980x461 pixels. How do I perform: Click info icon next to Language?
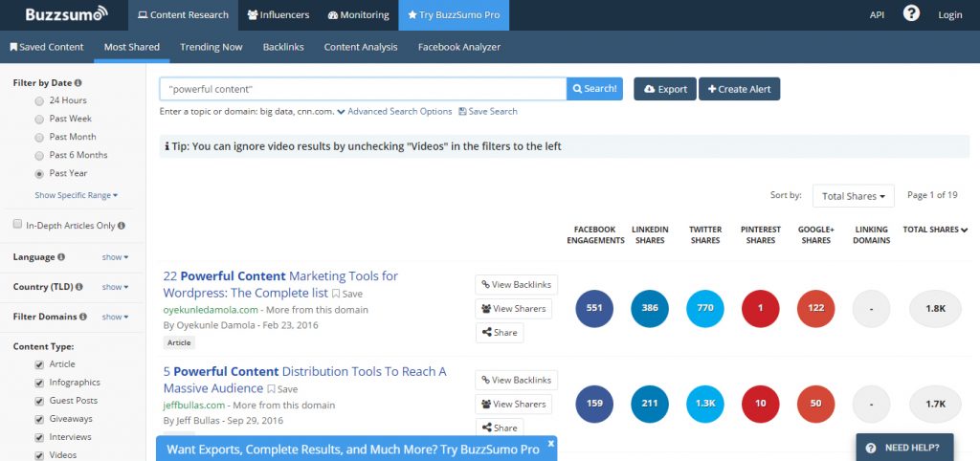(61, 256)
